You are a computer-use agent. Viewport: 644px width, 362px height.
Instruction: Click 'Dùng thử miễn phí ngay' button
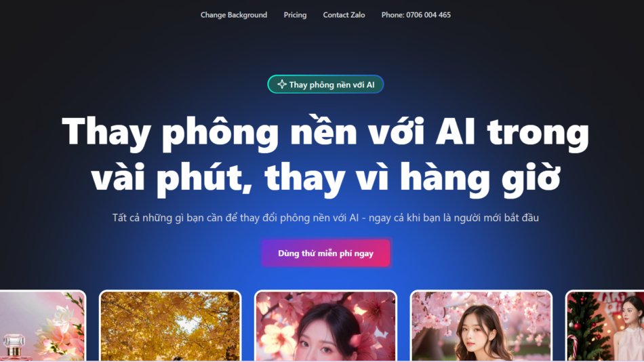tap(325, 253)
